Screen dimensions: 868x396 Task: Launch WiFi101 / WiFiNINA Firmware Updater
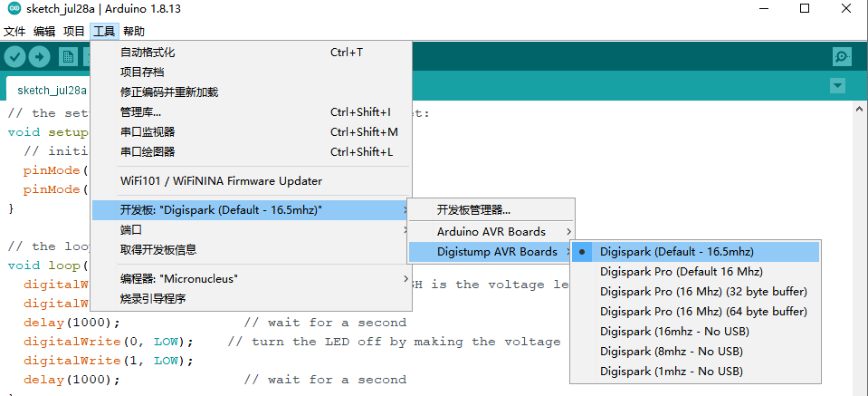click(252, 180)
